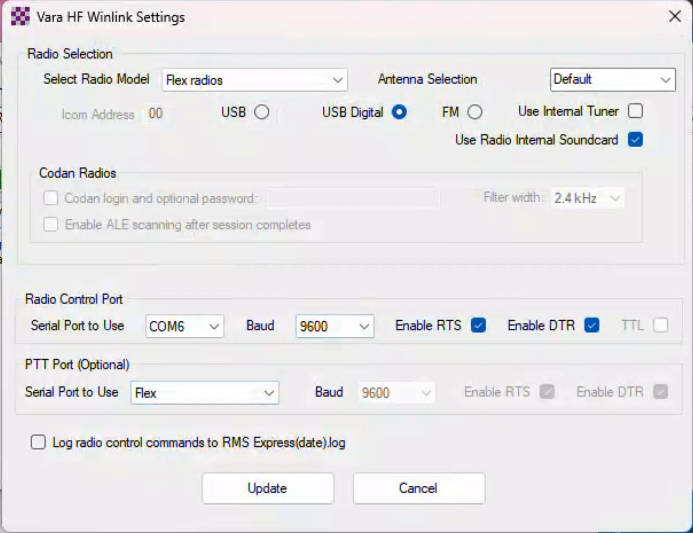Viewport: 693px width, 533px height.
Task: Click the Select Radio Model label
Action: click(x=96, y=79)
